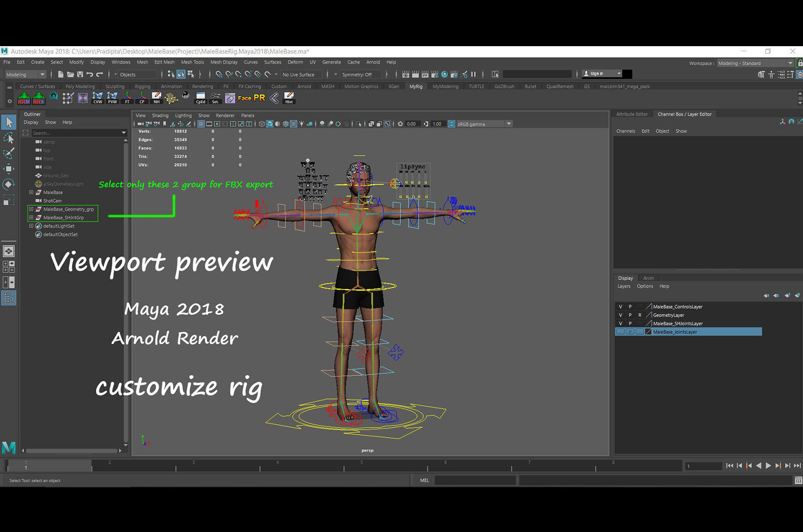803x532 pixels.
Task: Choose the Paint Selection tool
Action: (x=9, y=154)
